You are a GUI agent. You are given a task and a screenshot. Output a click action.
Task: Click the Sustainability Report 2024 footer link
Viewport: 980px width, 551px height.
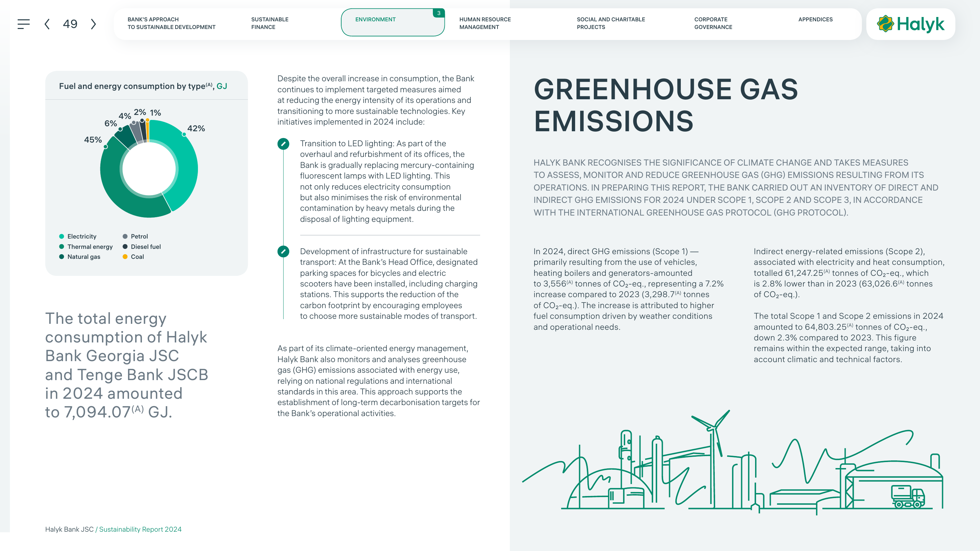(140, 529)
